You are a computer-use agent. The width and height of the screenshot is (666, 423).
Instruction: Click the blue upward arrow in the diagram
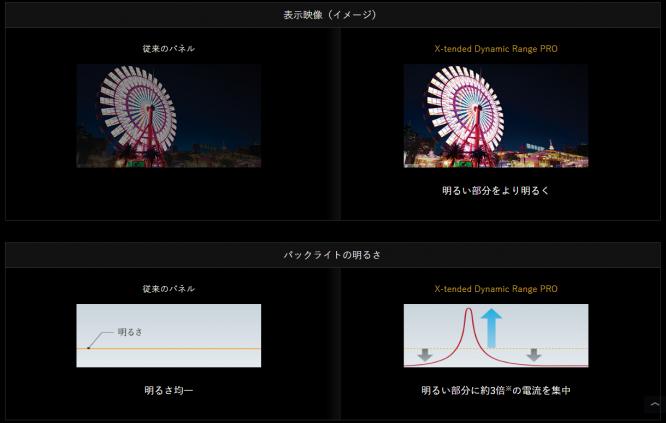coord(491,328)
